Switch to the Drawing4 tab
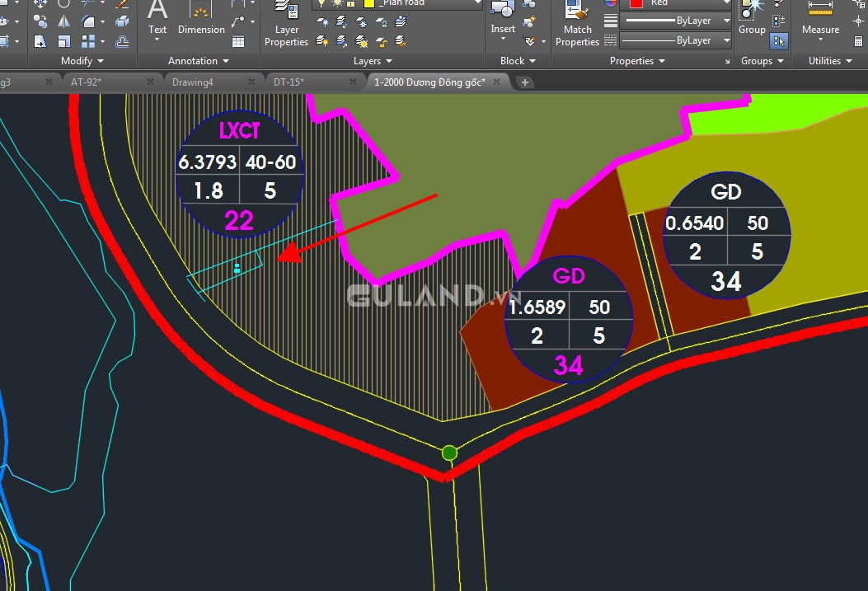The width and height of the screenshot is (868, 591). pyautogui.click(x=193, y=82)
